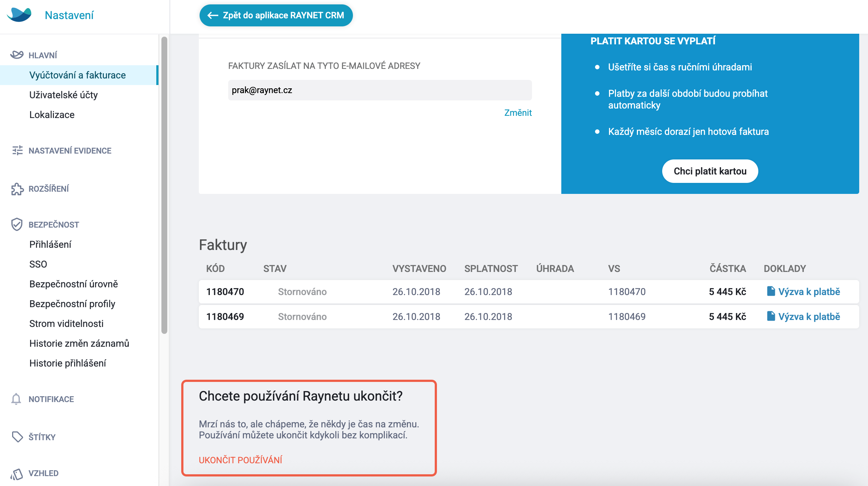Click the ČÁSTKA column header
This screenshot has width=868, height=486.
[728, 269]
